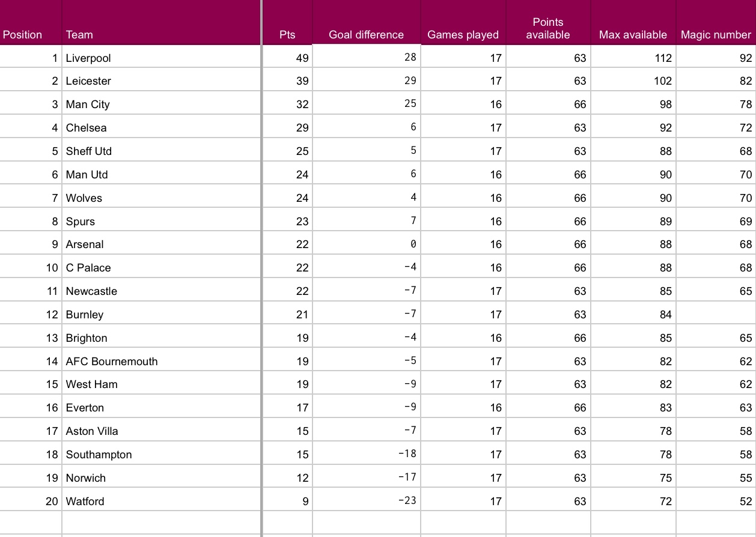Click the Liverpool team name cell
This screenshot has height=537, width=756.
click(88, 58)
